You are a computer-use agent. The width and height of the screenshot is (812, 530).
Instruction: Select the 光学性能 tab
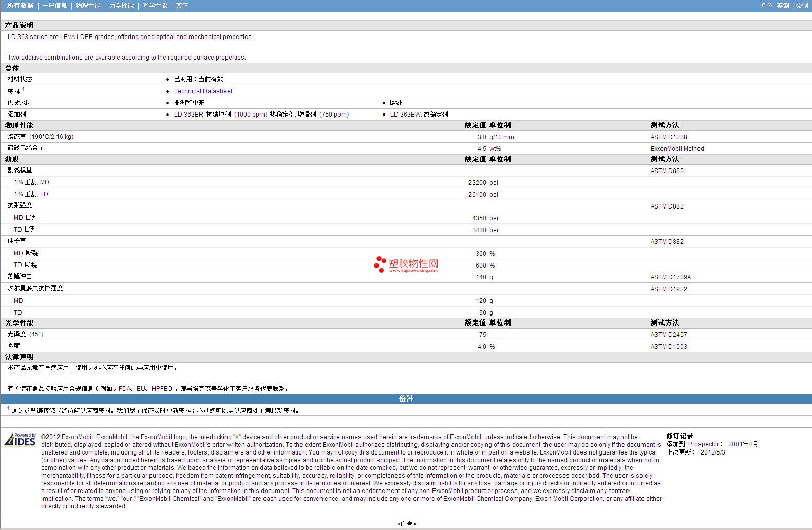tap(155, 6)
